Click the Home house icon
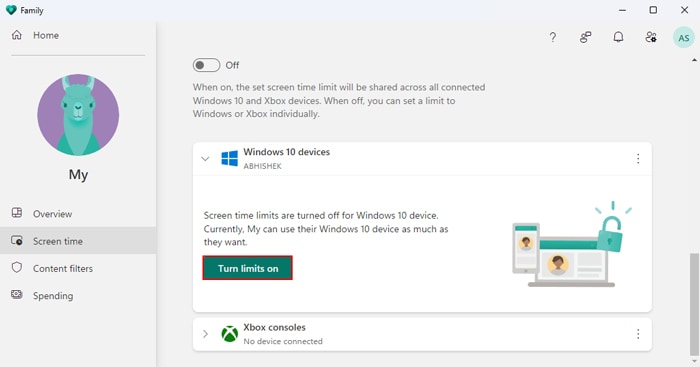The height and width of the screenshot is (367, 700). tap(17, 35)
